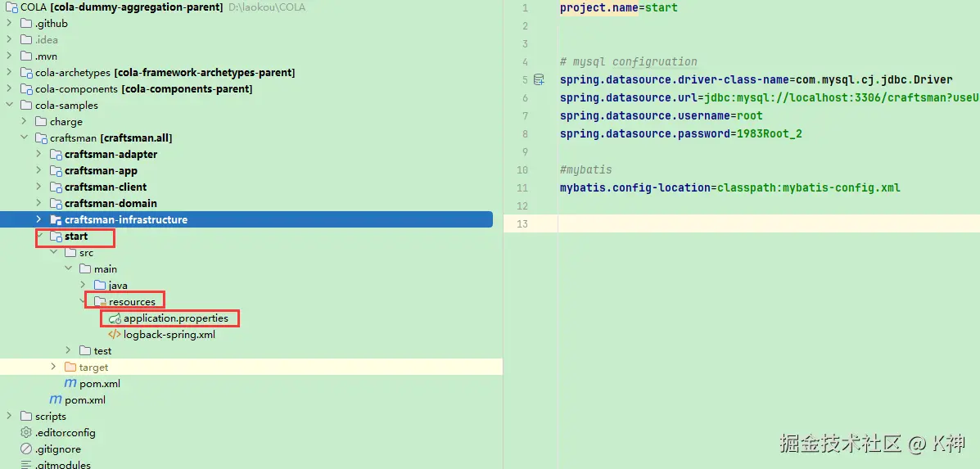
Task: Select the resources folder tree item
Action: pos(132,302)
